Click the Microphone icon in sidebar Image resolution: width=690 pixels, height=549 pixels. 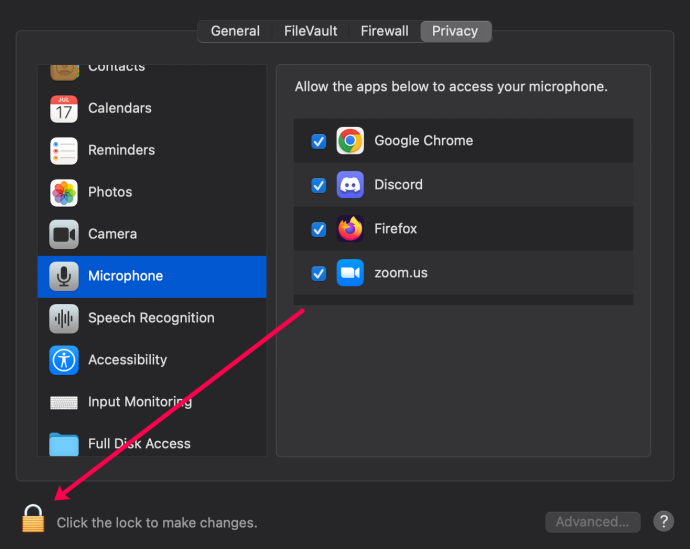pos(64,276)
